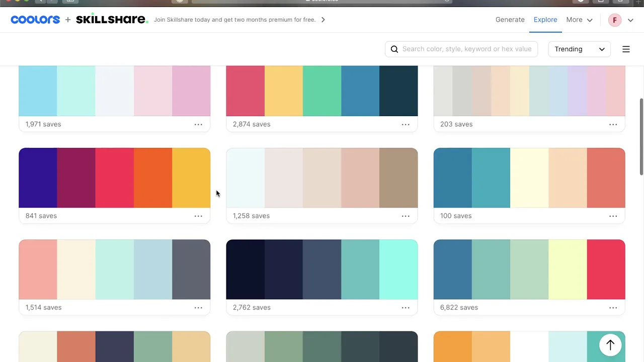644x362 pixels.
Task: Select the yellow swatch in the 841 saves palette
Action: pos(191,178)
